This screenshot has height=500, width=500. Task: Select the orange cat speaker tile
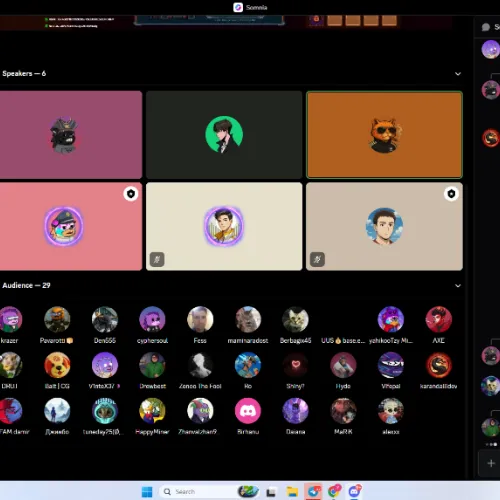384,135
